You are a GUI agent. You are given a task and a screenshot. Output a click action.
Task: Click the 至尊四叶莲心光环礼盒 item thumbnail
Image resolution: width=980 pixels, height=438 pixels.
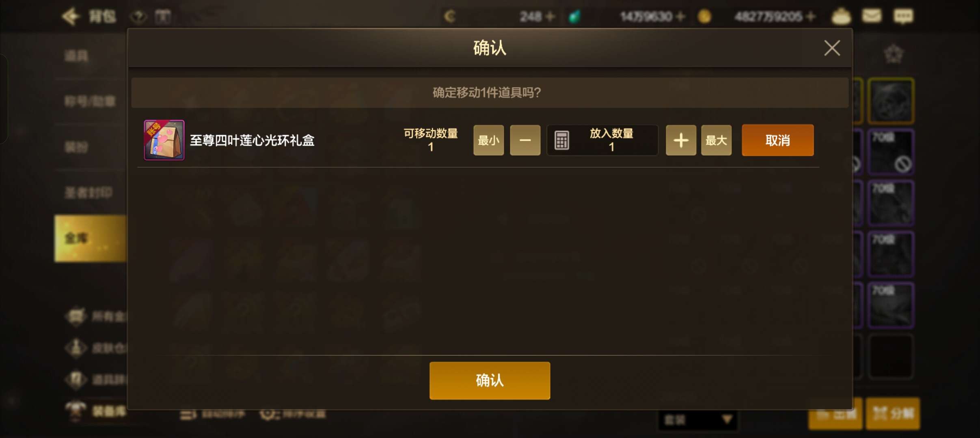click(164, 140)
